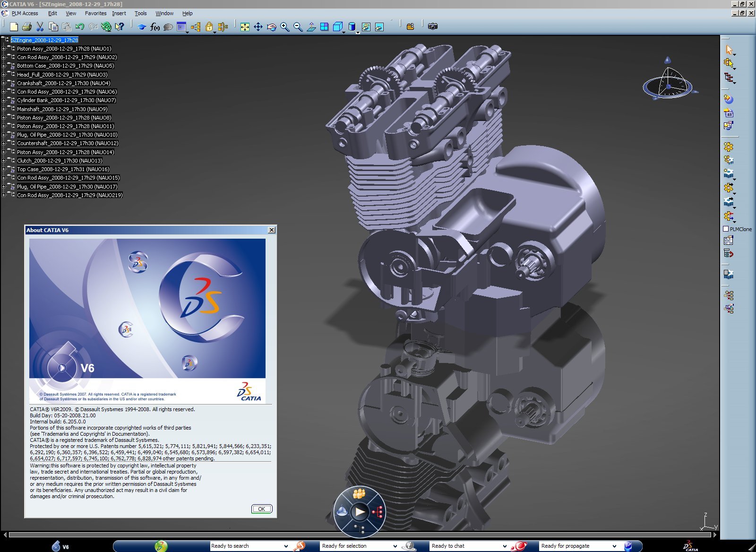The width and height of the screenshot is (756, 552).
Task: Select the Rotate view tool
Action: pos(271,27)
